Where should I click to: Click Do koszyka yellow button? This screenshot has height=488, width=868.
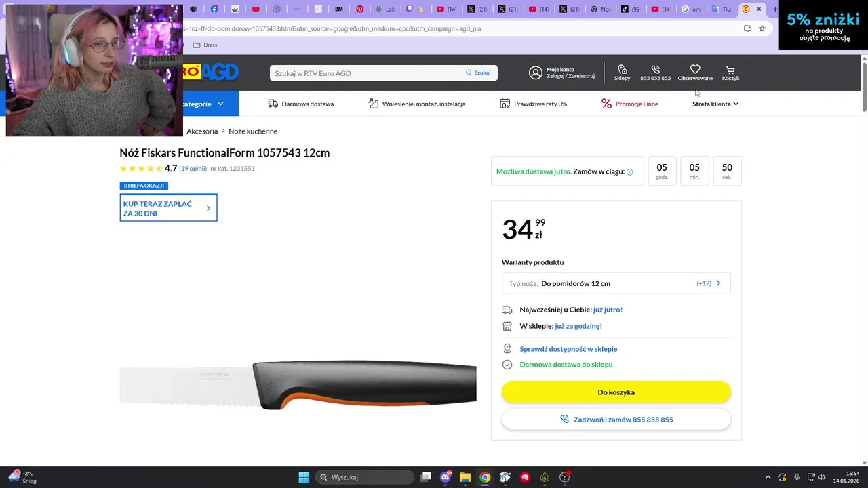616,392
